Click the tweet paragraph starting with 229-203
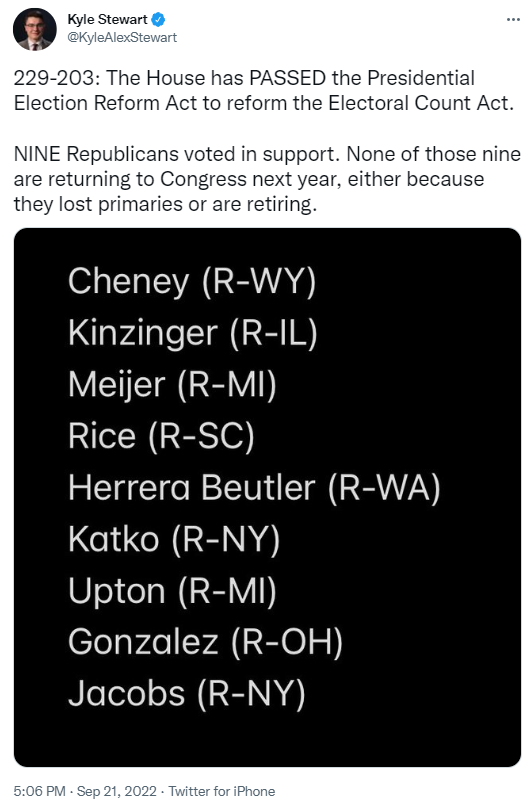The height and width of the screenshot is (806, 531). tap(264, 90)
